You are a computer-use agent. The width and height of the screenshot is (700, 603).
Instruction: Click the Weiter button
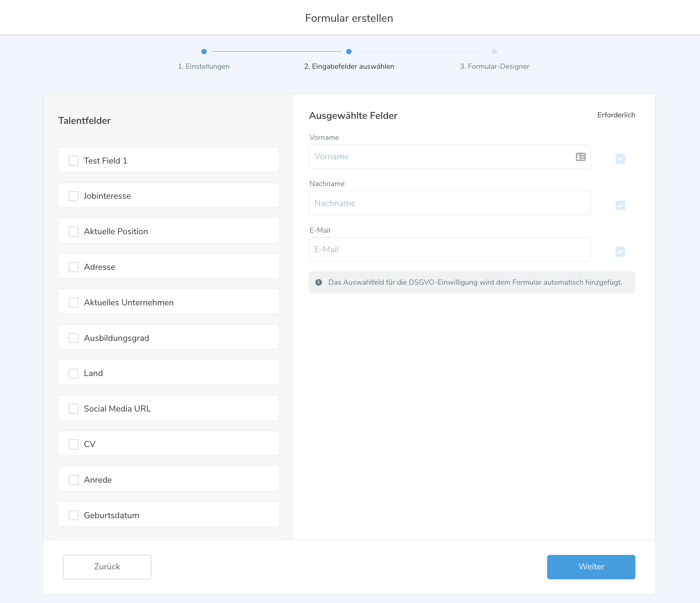coord(591,567)
